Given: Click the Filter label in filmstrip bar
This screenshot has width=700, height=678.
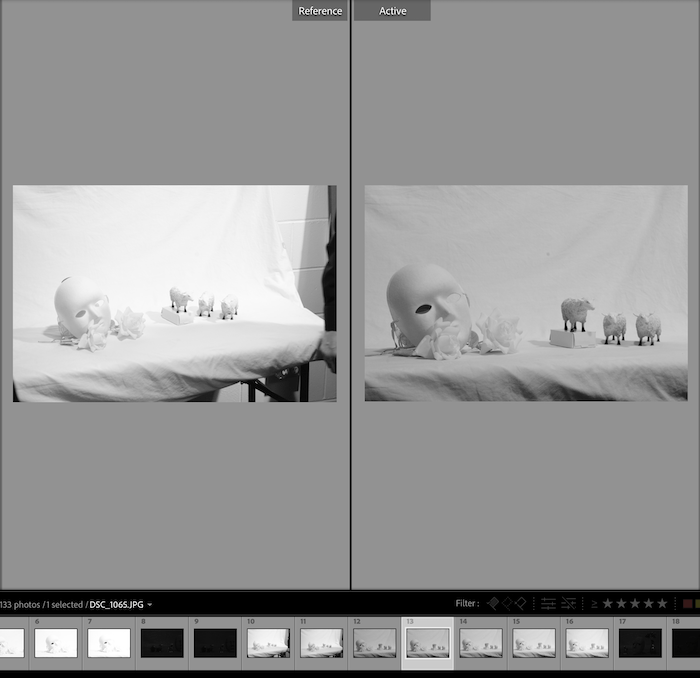Looking at the screenshot, I should click(x=467, y=603).
